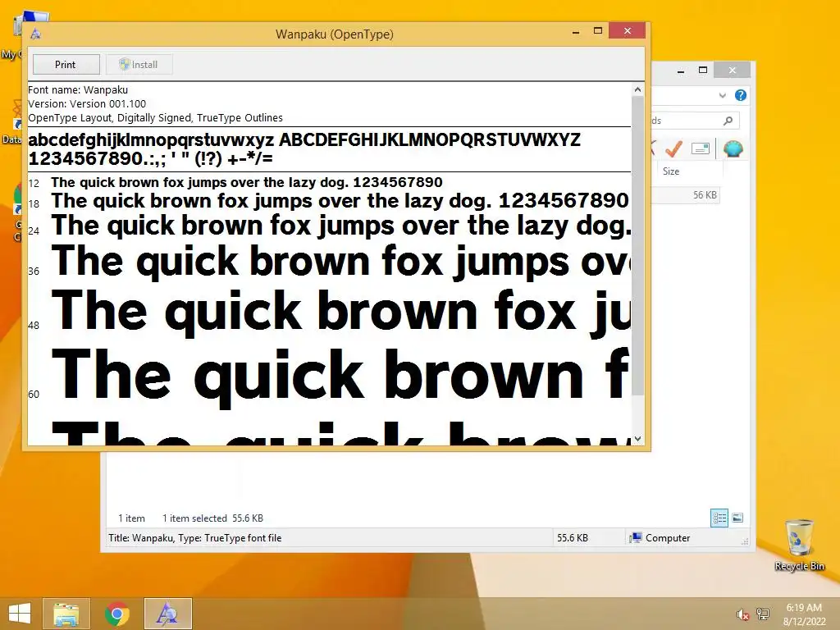This screenshot has height=630, width=840.
Task: Switch Explorer to details view
Action: pyautogui.click(x=719, y=518)
